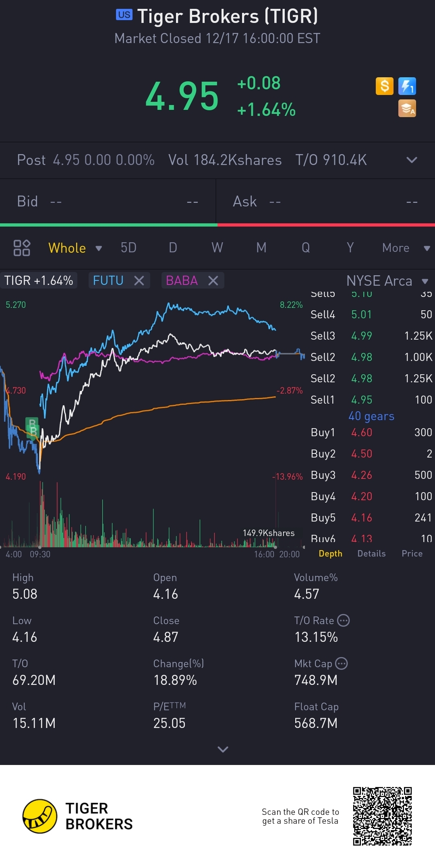Tap the T/O 69.20M value

point(34,680)
